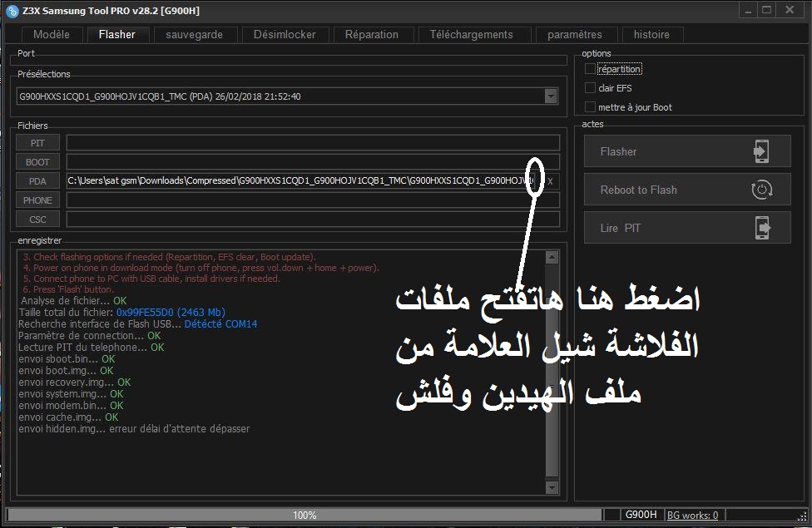Screen dimensions: 812x528
Task: Click the CSC file path field
Action: pos(313,220)
